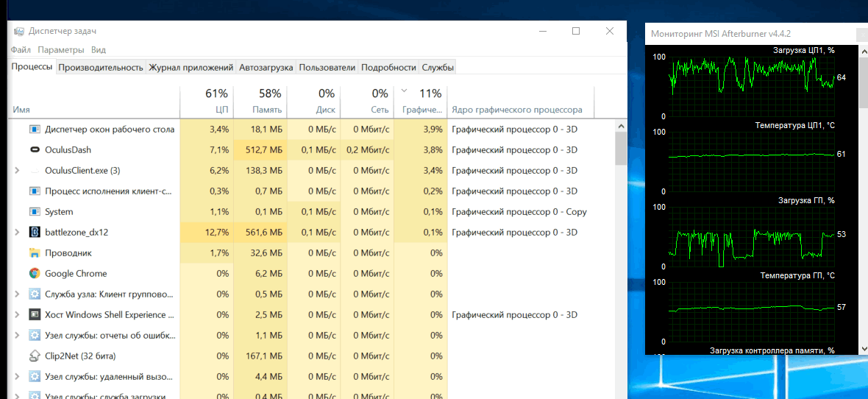Click the MSI Afterburner monitoring window title
Viewport: 868px width, 399px height.
point(721,34)
